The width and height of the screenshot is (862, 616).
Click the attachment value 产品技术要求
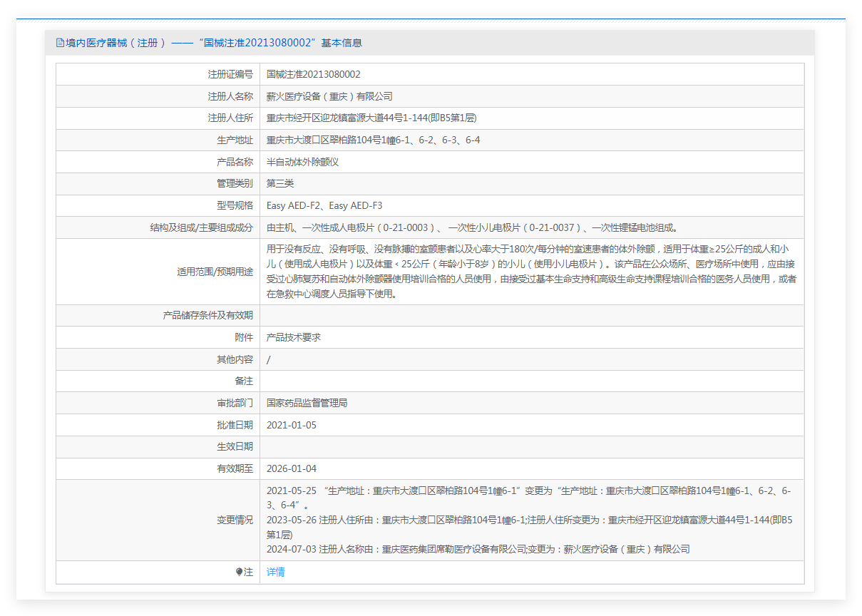(293, 337)
